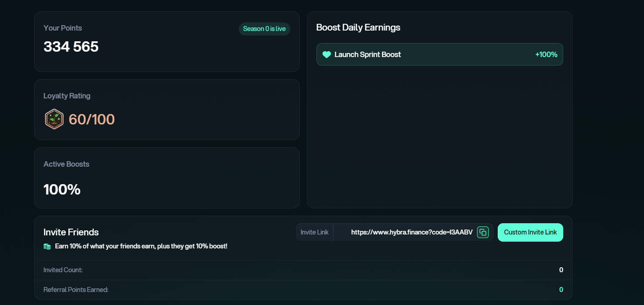Click the hybra.finance invite URL field
This screenshot has width=644, height=305.
pyautogui.click(x=411, y=232)
